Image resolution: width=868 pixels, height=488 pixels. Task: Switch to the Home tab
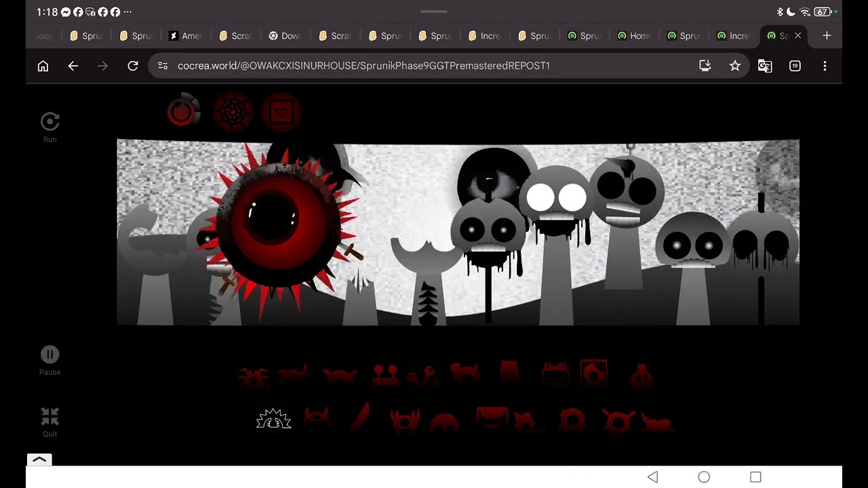coord(634,36)
